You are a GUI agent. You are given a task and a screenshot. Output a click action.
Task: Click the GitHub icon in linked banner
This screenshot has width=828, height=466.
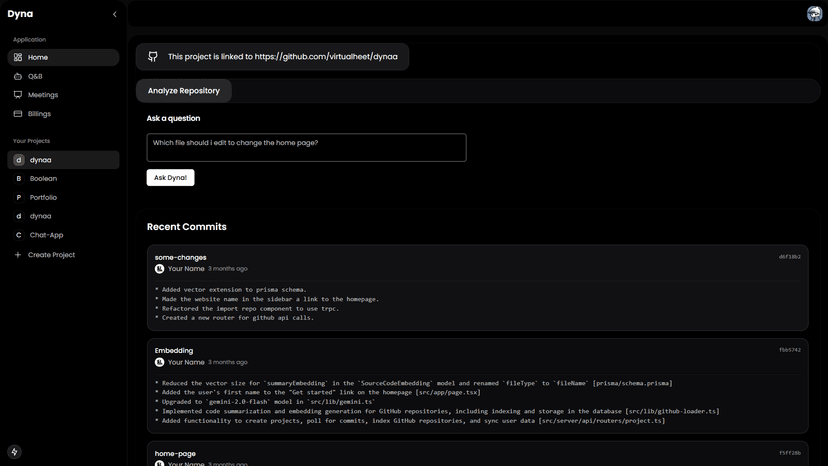pyautogui.click(x=153, y=57)
